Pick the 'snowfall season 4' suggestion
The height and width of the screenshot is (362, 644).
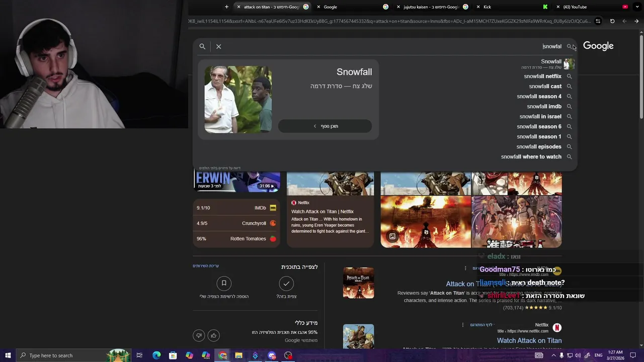point(539,97)
